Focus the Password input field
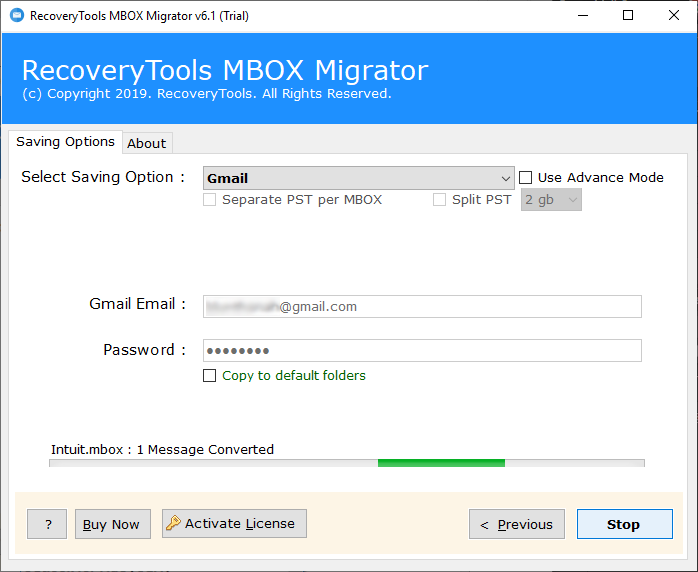The height and width of the screenshot is (572, 698). tap(422, 350)
